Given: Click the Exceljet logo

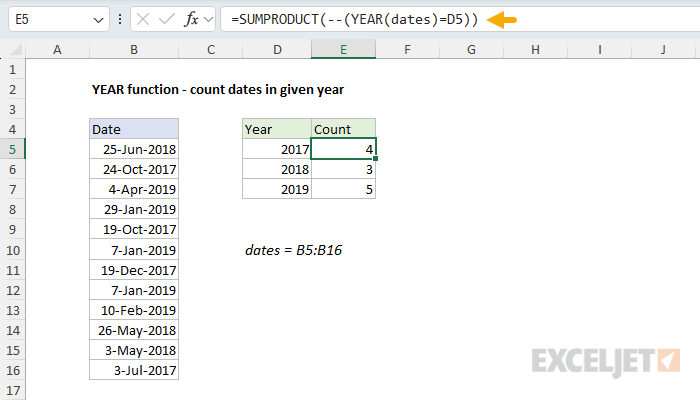Looking at the screenshot, I should coord(606,360).
